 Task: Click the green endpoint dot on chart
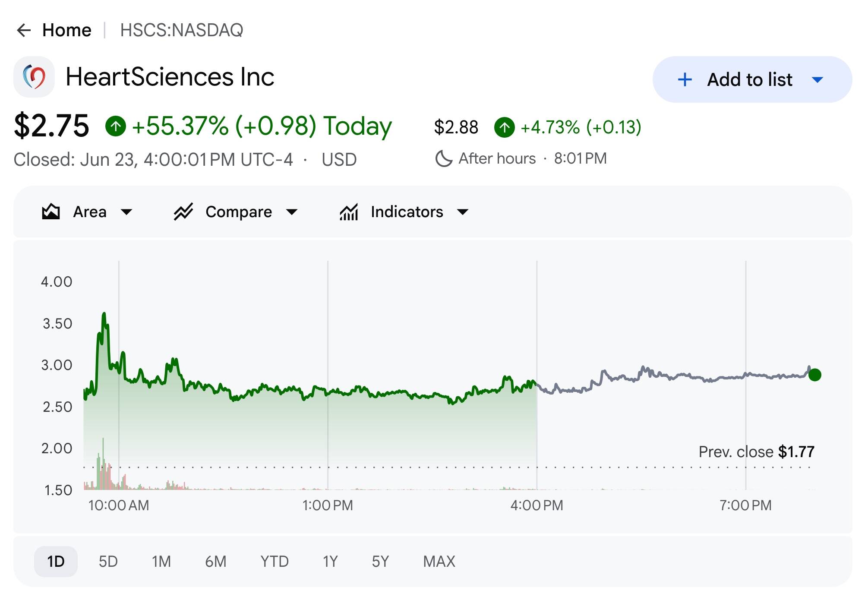click(815, 375)
